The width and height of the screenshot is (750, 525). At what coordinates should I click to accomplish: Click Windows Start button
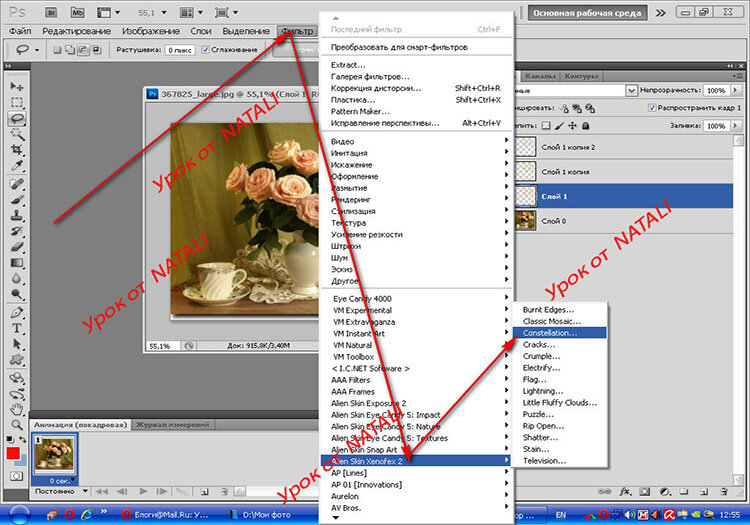coord(19,514)
